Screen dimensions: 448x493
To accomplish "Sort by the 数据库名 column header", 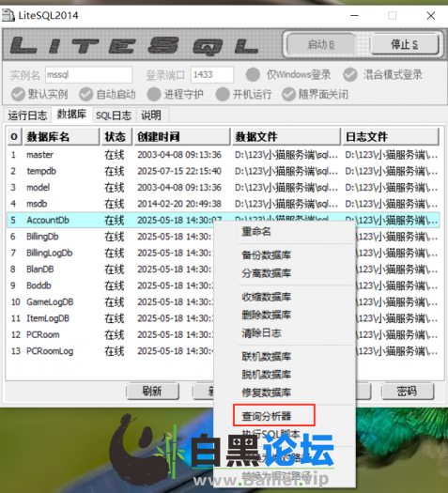I will click(62, 137).
